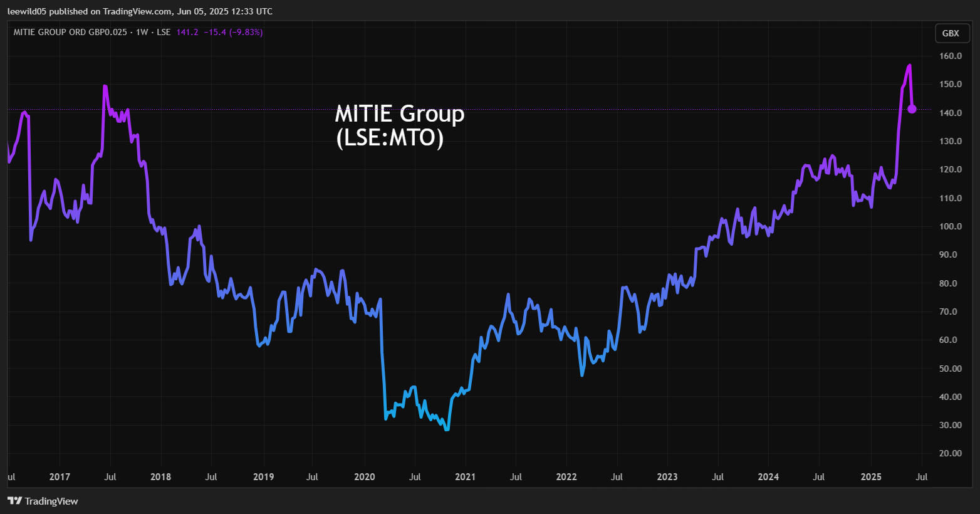This screenshot has width=980, height=514.
Task: Click the LSE exchange label in legend
Action: pos(164,32)
